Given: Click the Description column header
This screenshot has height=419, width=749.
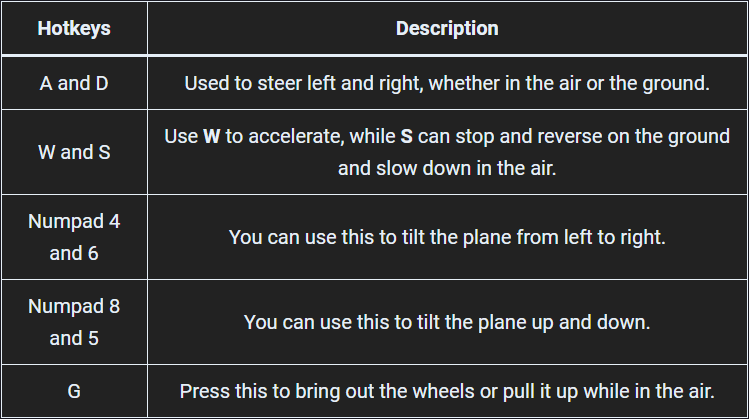Looking at the screenshot, I should [x=447, y=28].
